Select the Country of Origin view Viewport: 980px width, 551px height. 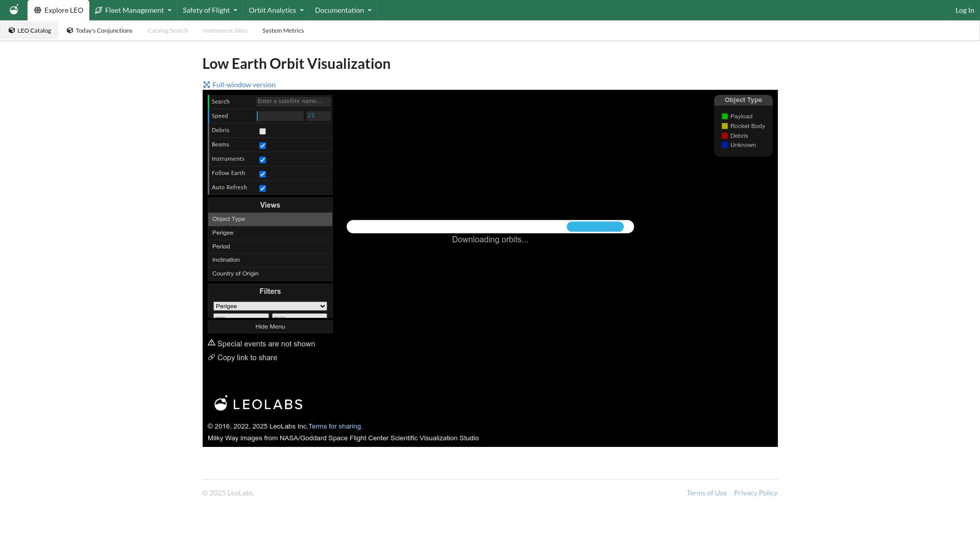270,273
